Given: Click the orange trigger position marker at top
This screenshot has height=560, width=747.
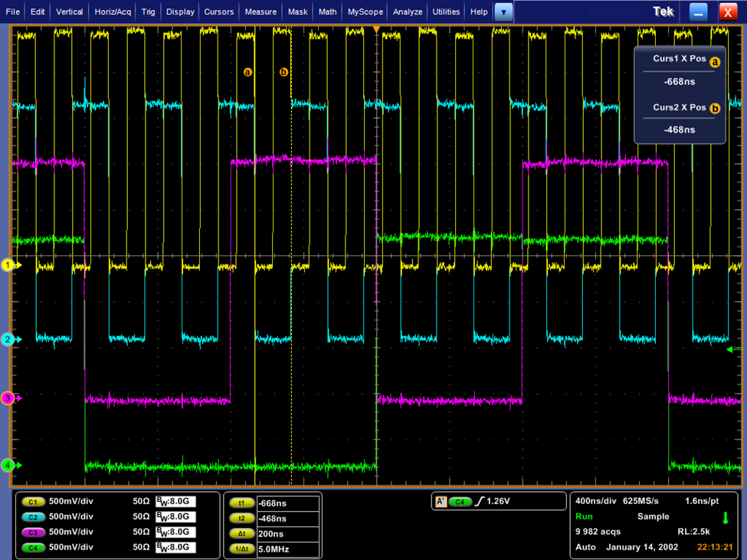Looking at the screenshot, I should (x=376, y=29).
